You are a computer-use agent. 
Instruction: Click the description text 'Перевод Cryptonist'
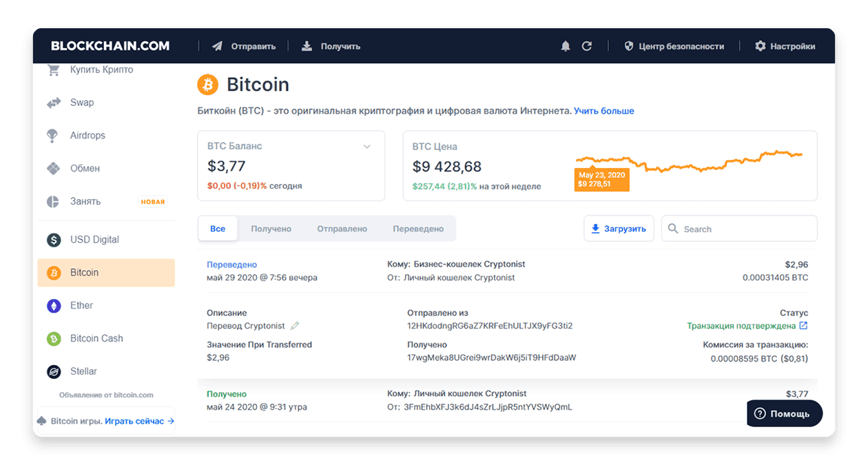tap(246, 326)
